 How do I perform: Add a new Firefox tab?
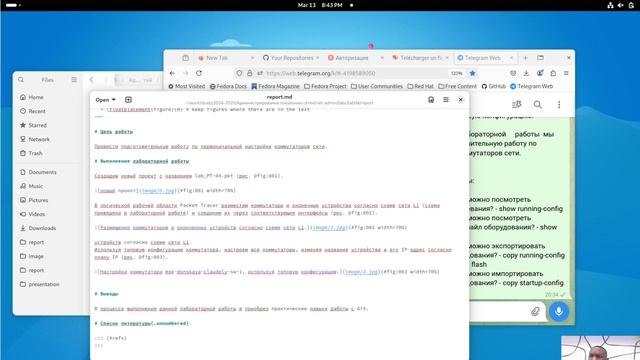coord(526,58)
